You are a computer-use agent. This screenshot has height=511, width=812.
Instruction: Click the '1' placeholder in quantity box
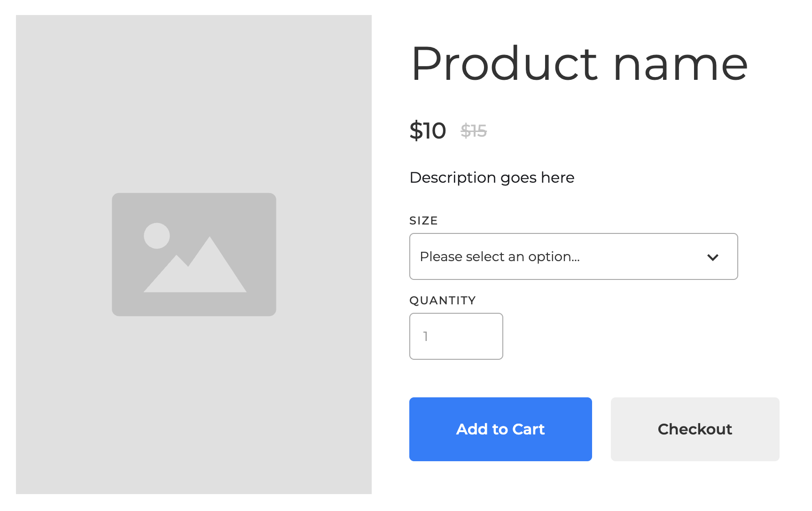coord(425,336)
